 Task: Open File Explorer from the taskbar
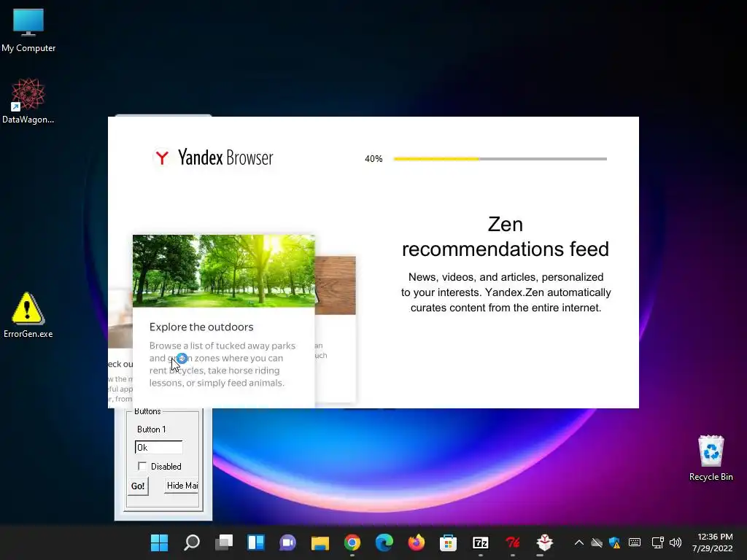[320, 542]
